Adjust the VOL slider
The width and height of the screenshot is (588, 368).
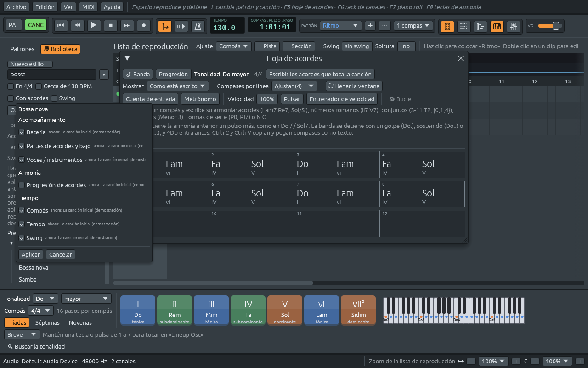tap(550, 26)
